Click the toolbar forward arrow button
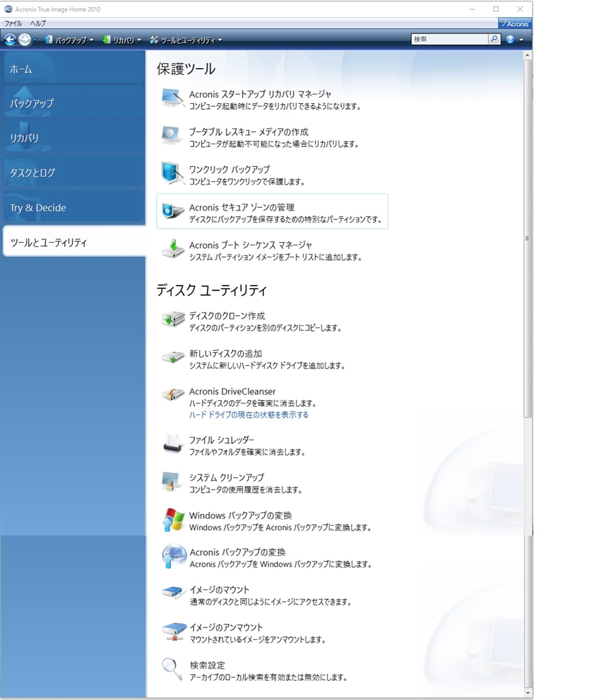The image size is (604, 700). [25, 40]
